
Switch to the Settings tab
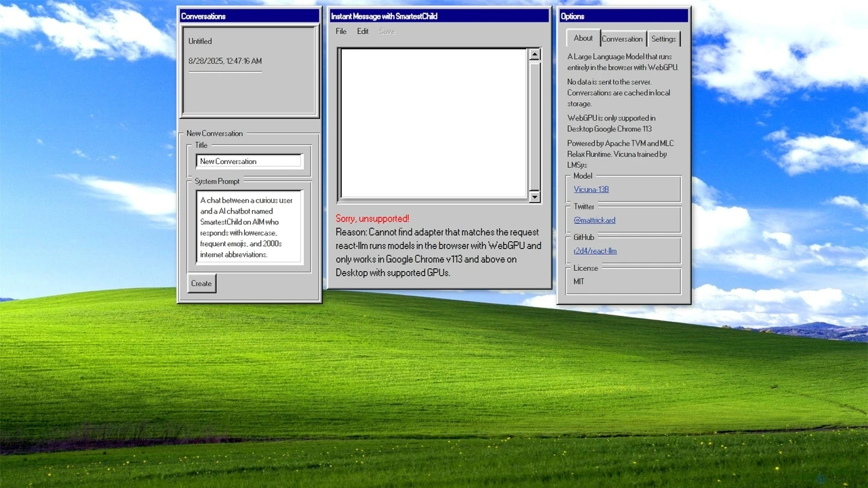pos(663,39)
